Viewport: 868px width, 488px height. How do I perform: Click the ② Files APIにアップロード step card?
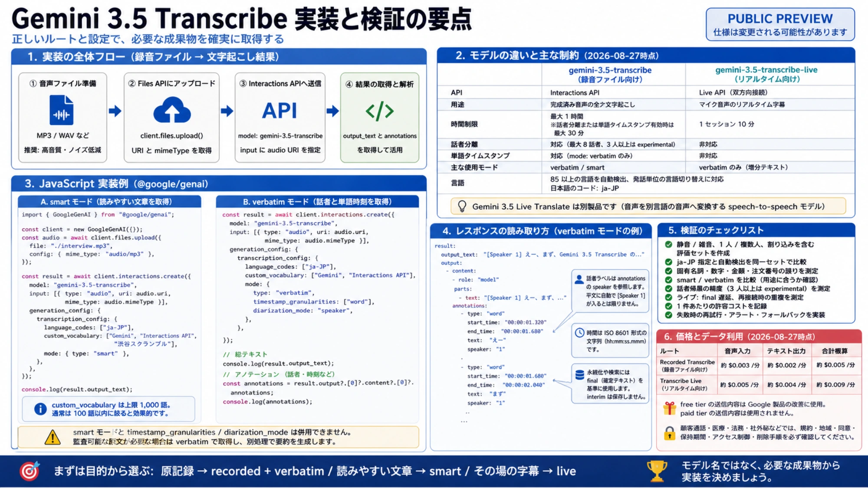[x=172, y=118]
